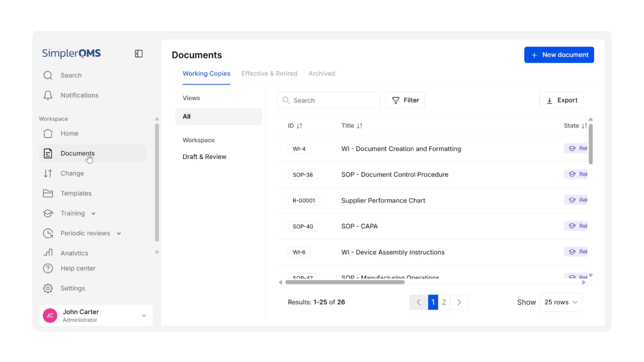This screenshot has height=362, width=644.
Task: Expand the Training submenu chevron
Action: click(94, 214)
